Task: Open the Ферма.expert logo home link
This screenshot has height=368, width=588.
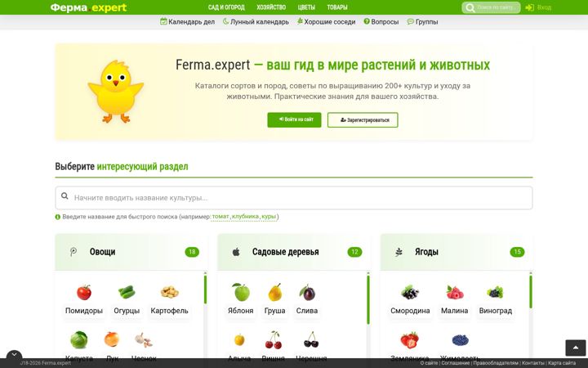Action: pos(88,7)
